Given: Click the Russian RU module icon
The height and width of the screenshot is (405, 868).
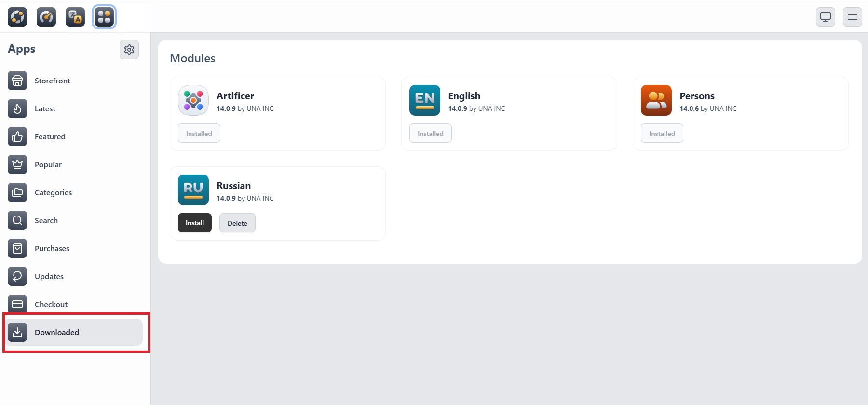Looking at the screenshot, I should coord(193,190).
